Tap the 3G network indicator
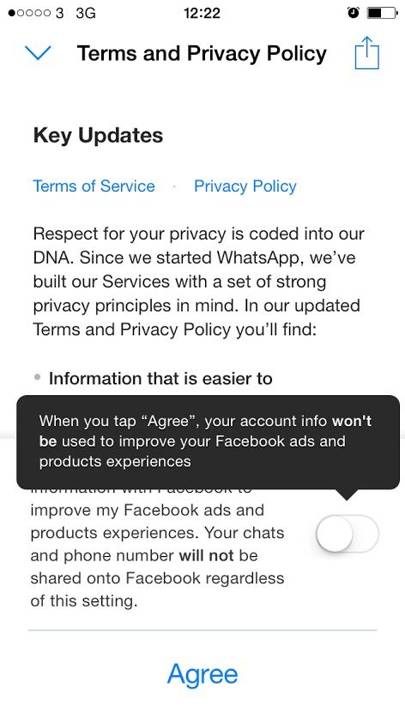405x716 pixels. pyautogui.click(x=86, y=13)
